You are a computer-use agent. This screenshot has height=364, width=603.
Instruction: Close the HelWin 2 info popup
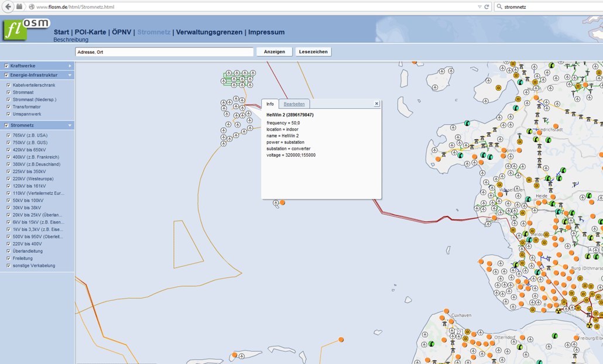pyautogui.click(x=376, y=104)
